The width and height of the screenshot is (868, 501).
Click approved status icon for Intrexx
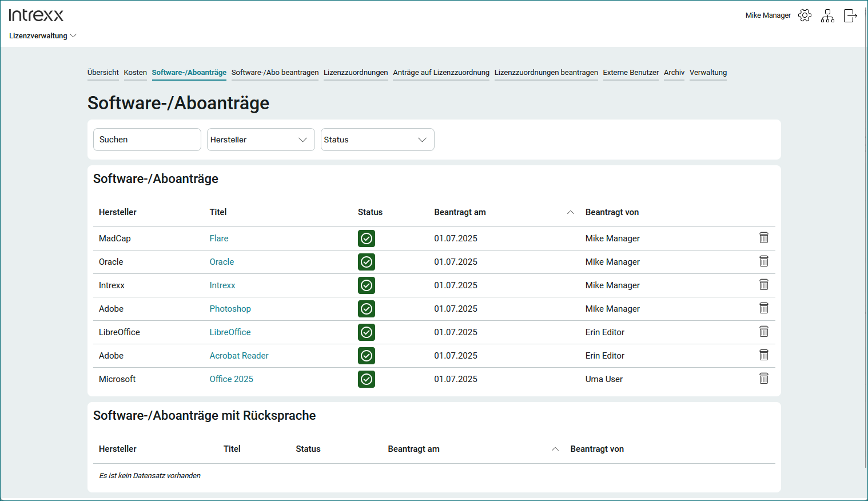[367, 285]
